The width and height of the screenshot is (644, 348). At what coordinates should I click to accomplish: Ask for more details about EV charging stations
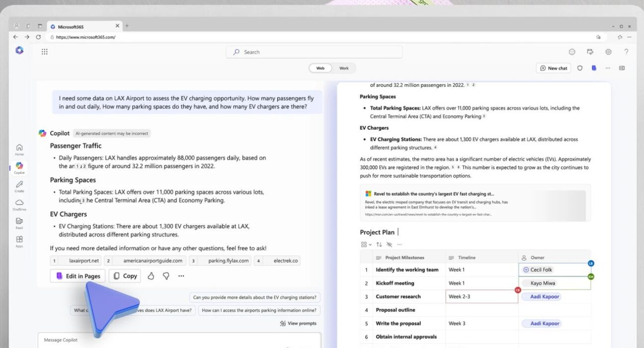pyautogui.click(x=255, y=297)
